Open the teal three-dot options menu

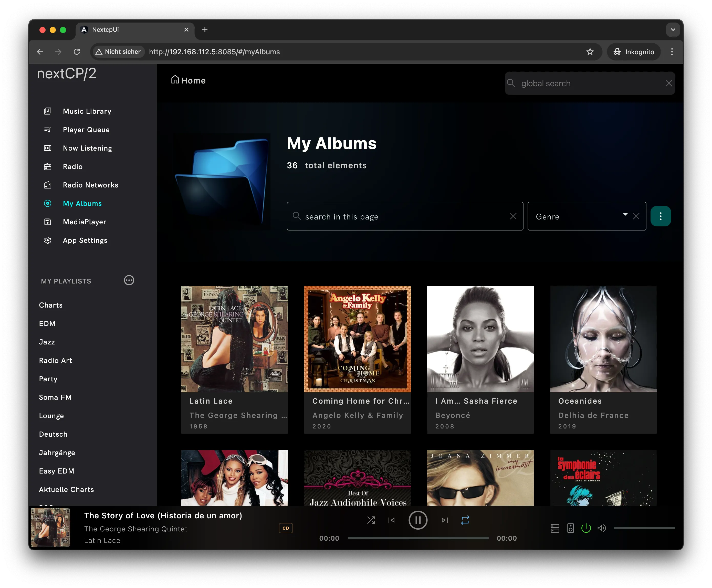(x=661, y=216)
